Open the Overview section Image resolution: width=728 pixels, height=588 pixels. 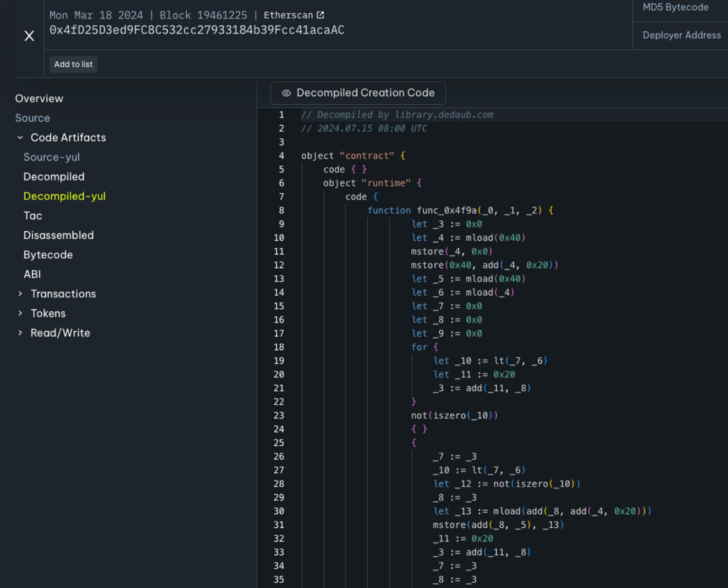tap(39, 99)
